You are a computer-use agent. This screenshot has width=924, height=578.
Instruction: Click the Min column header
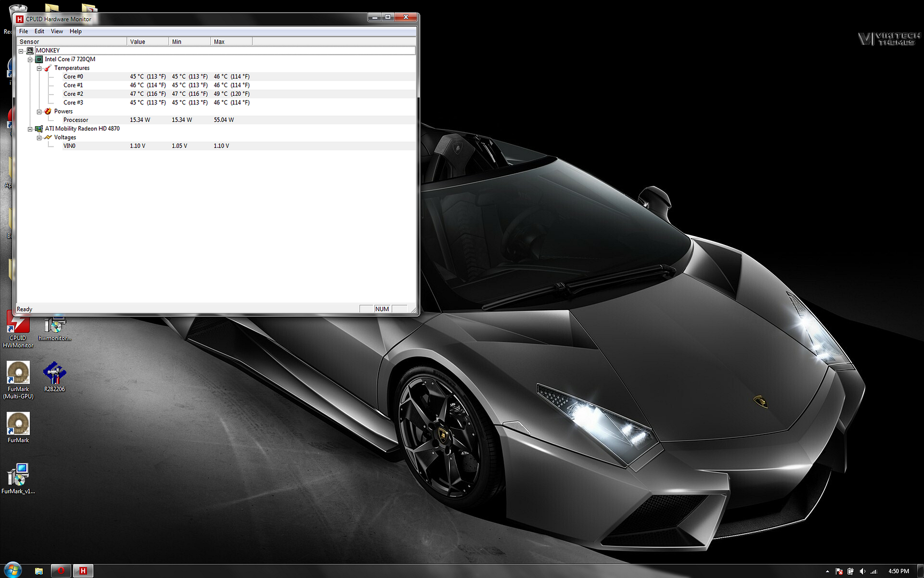click(189, 42)
